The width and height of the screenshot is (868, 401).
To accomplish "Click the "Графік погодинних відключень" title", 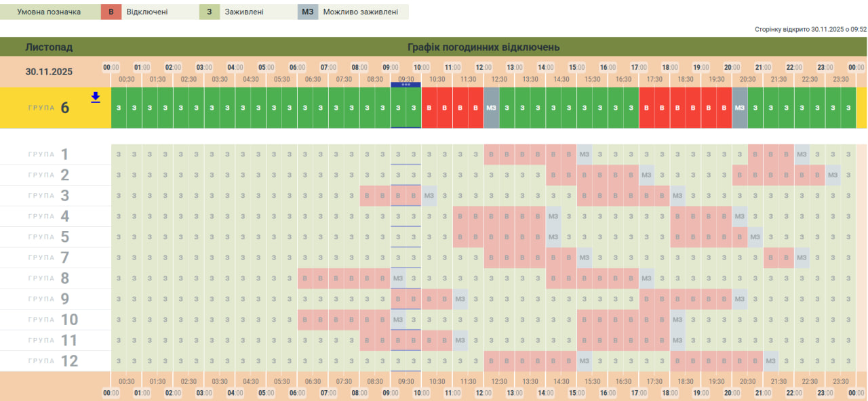I will pyautogui.click(x=483, y=47).
